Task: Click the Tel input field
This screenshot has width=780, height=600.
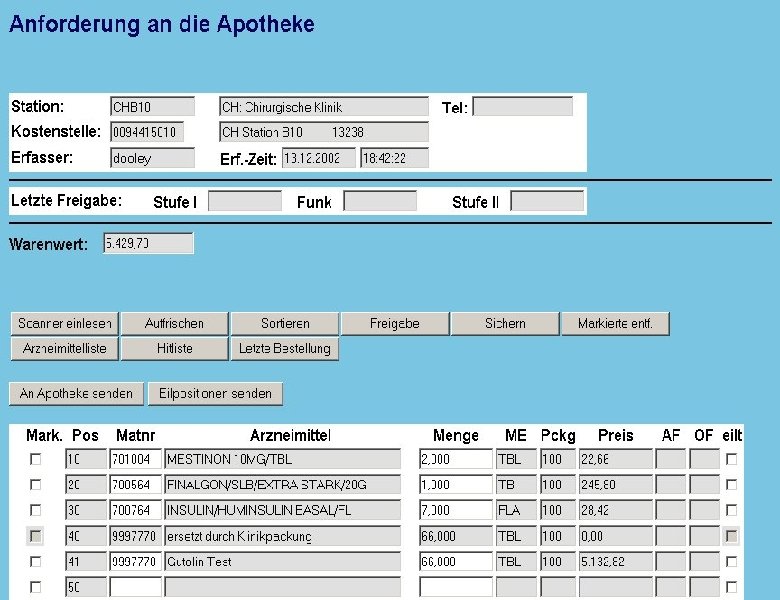Action: [522, 107]
